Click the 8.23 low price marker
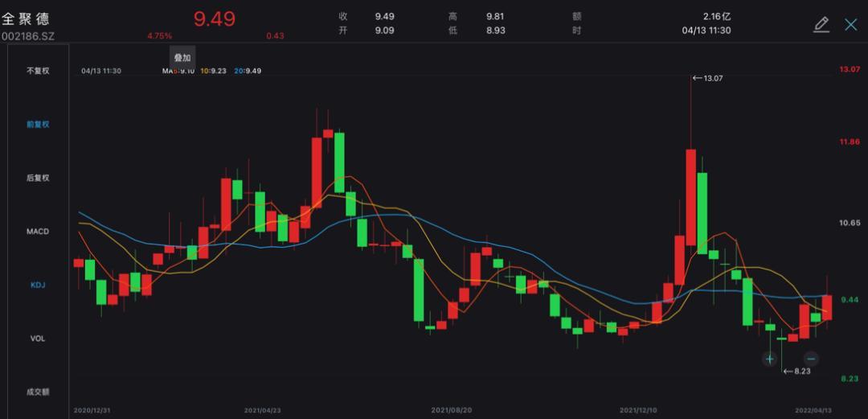The width and height of the screenshot is (868, 419). pyautogui.click(x=798, y=372)
